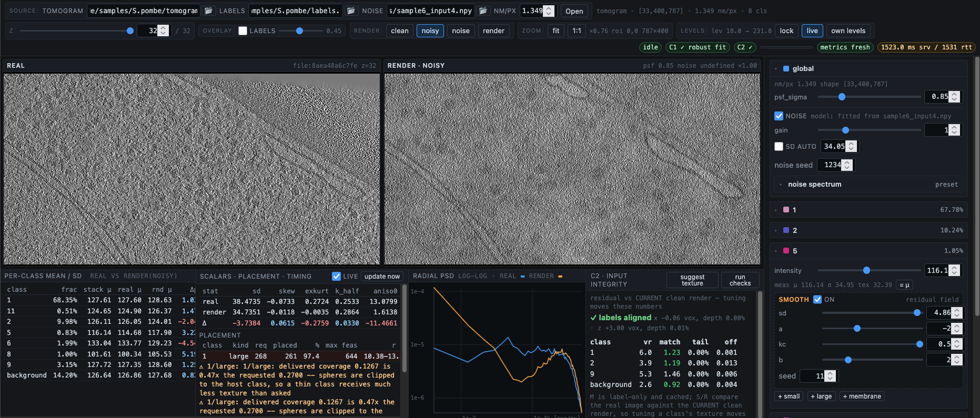The image size is (980, 418).
Task: Click the update now button
Action: [382, 277]
